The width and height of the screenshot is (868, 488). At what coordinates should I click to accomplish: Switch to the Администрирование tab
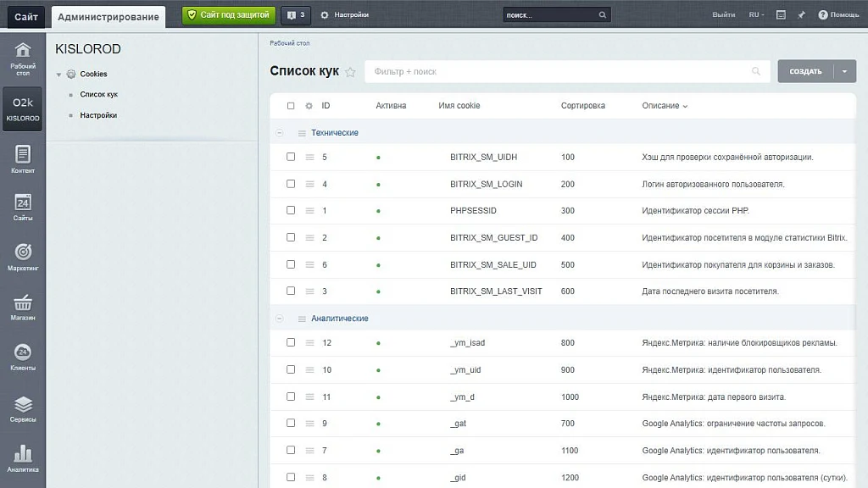pos(108,17)
